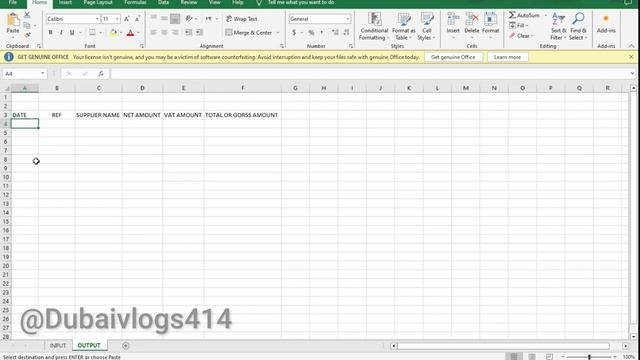Open Format as Table gallery
Screen dimensions: 640x360
pos(404,27)
